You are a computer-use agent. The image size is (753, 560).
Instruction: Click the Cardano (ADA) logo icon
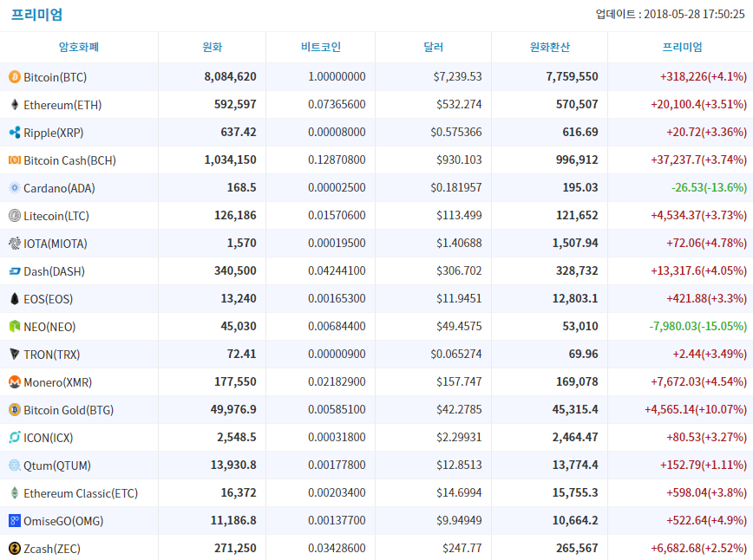pos(15,187)
